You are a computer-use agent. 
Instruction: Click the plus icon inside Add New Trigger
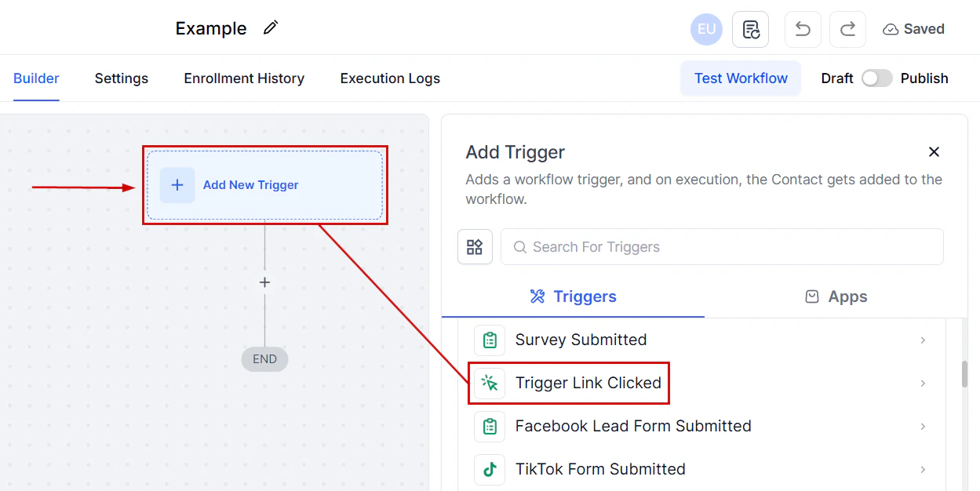coord(177,184)
